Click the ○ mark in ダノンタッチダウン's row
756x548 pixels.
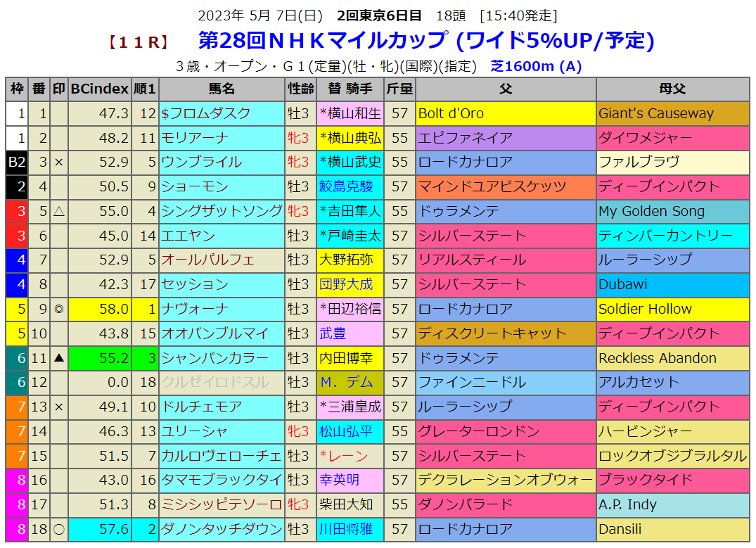(59, 529)
